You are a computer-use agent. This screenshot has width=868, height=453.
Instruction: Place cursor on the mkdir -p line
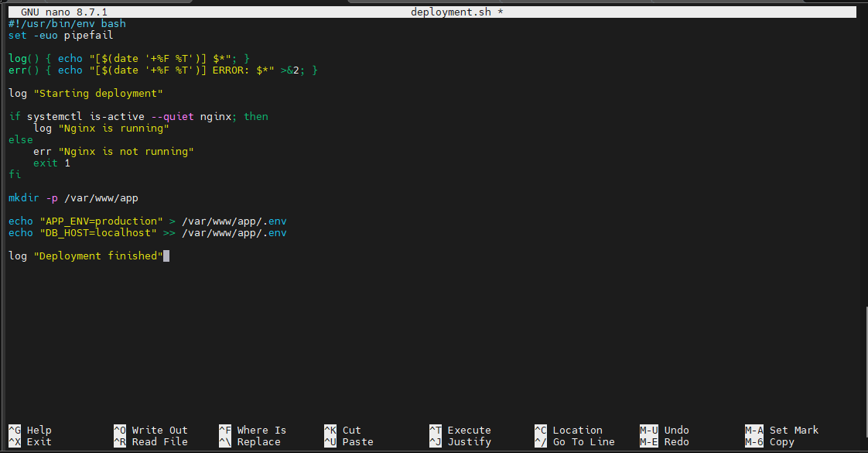click(x=73, y=198)
